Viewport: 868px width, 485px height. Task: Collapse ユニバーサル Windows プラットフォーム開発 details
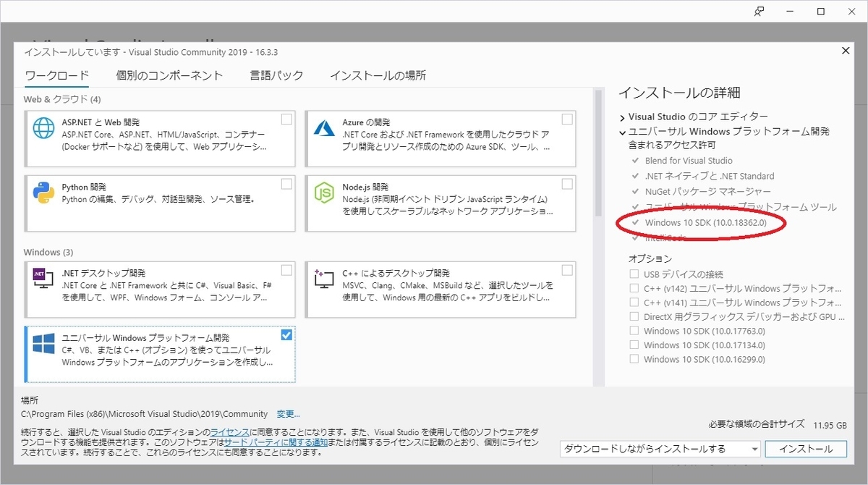pos(622,132)
